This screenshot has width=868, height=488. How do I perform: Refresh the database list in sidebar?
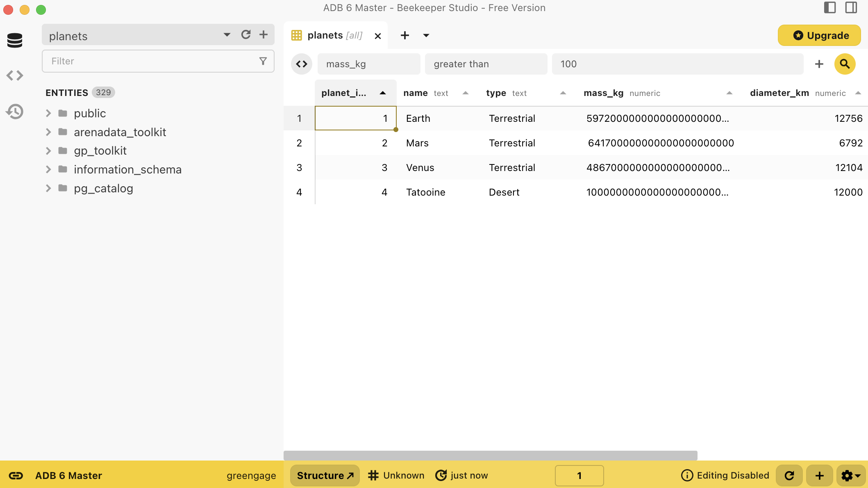click(246, 35)
